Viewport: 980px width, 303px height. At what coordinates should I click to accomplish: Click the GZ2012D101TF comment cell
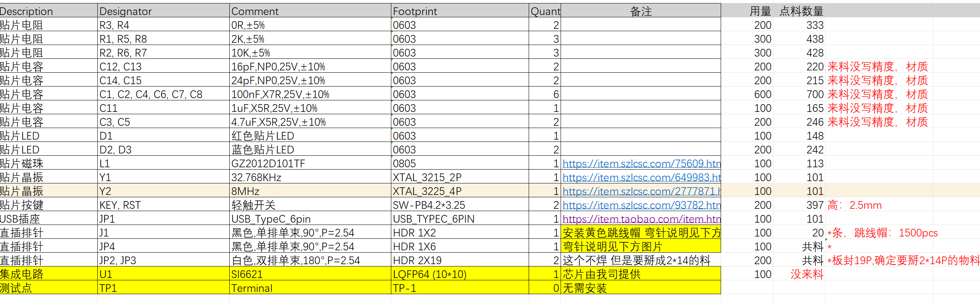pos(310,164)
